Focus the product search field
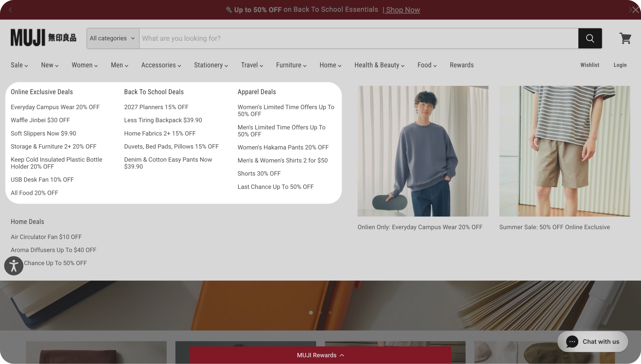The height and width of the screenshot is (364, 641). click(359, 38)
